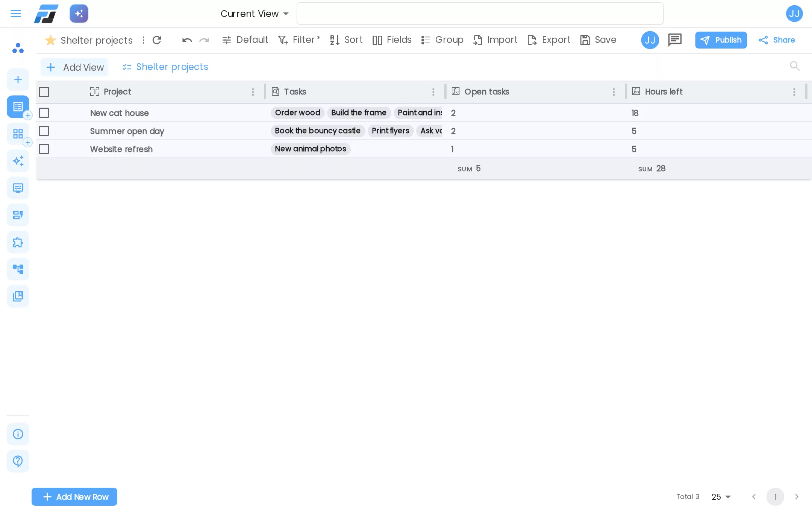
Task: Undo the last change
Action: [x=187, y=40]
